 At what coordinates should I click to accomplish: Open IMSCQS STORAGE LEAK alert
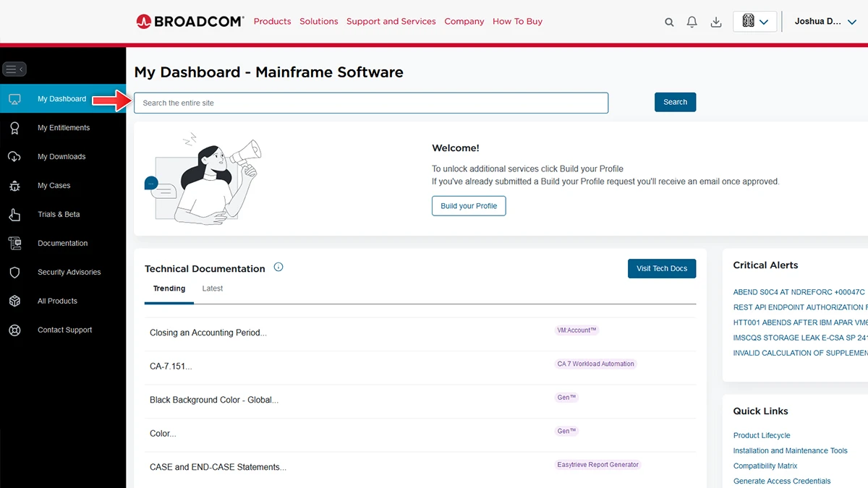pyautogui.click(x=801, y=338)
